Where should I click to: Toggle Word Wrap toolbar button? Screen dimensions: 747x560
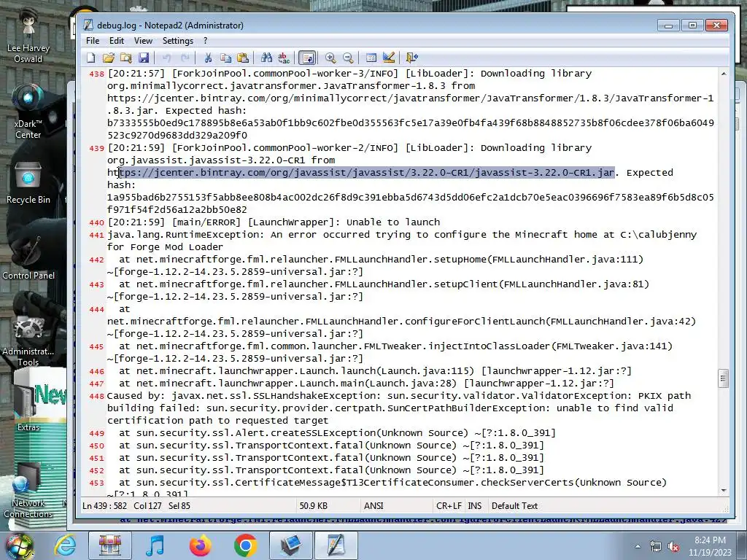[307, 58]
